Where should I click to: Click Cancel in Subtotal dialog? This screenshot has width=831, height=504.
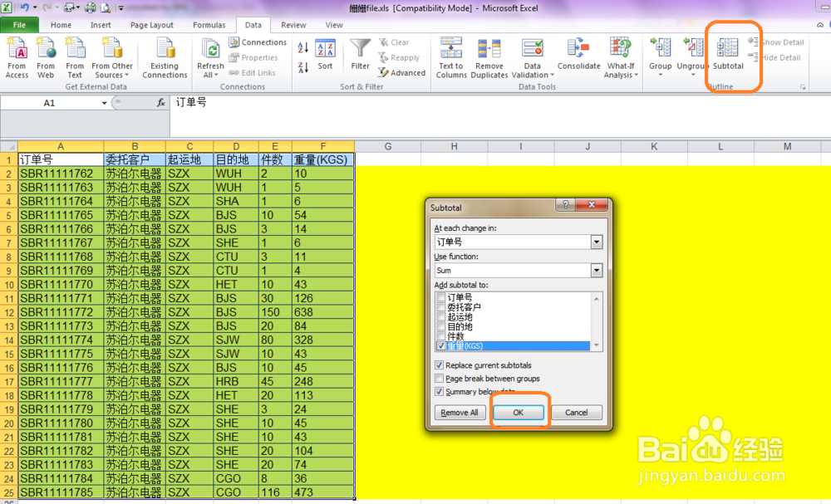(576, 413)
